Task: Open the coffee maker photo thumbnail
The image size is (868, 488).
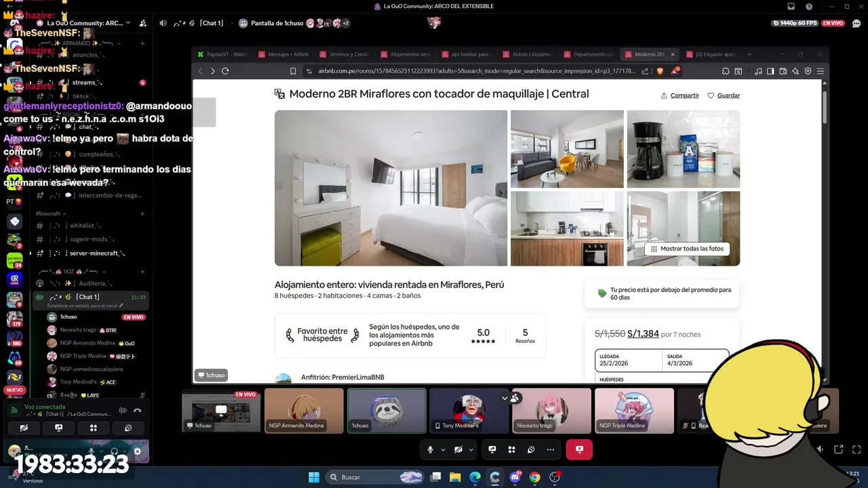Action: click(683, 149)
